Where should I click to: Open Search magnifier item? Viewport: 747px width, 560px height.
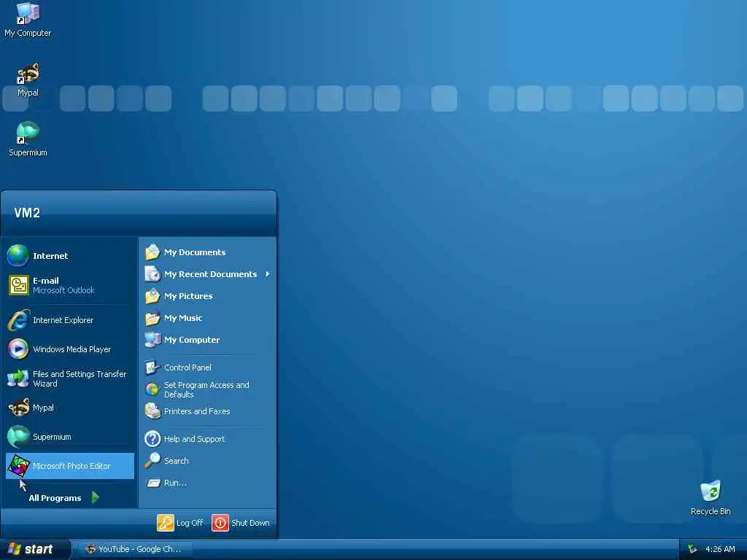coord(208,461)
